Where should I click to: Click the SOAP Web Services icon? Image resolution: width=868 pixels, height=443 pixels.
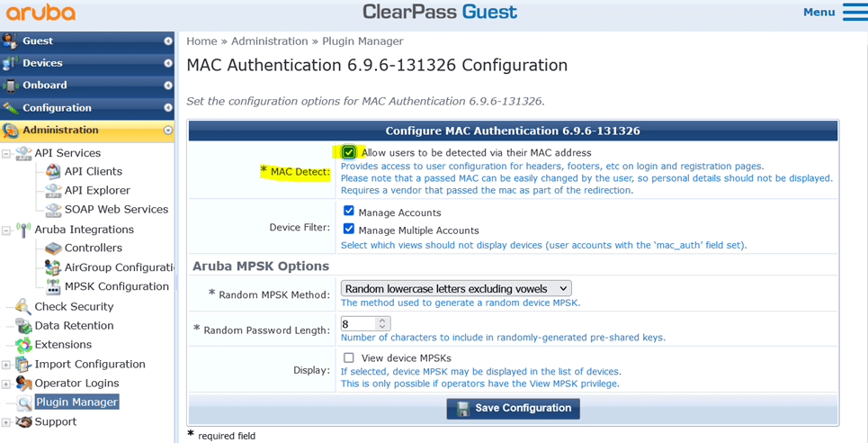pyautogui.click(x=53, y=209)
